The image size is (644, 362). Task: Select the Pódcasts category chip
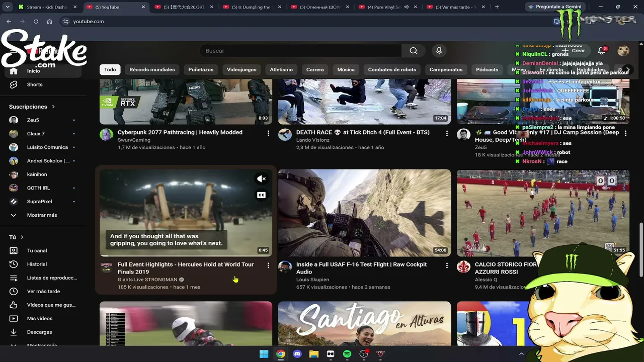coord(487,70)
